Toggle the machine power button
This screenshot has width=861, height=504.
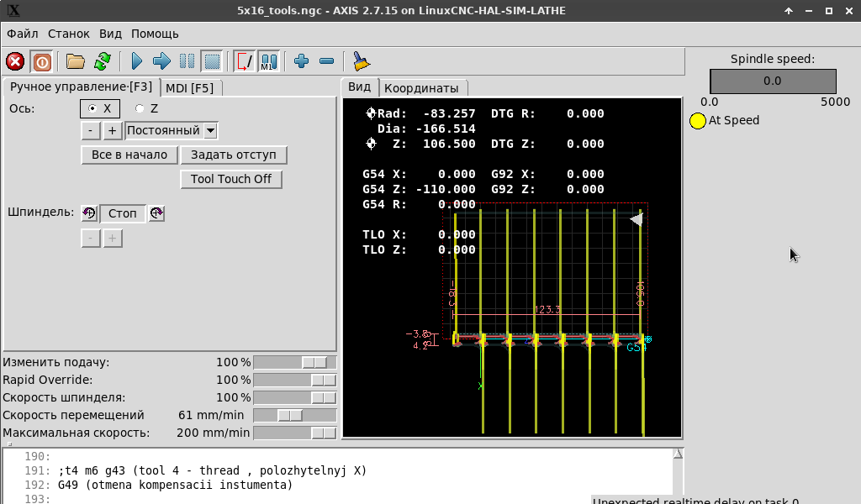[41, 61]
